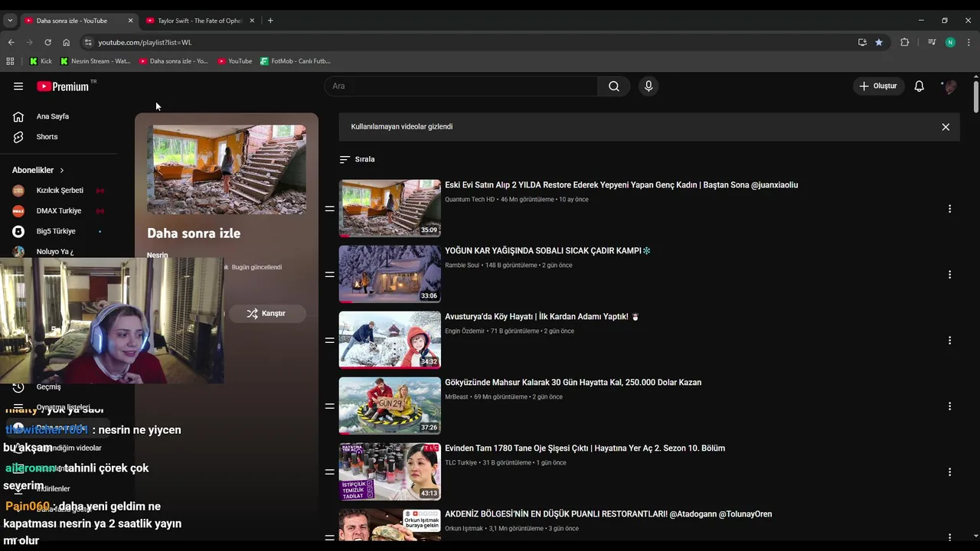Image resolution: width=980 pixels, height=551 pixels.
Task: Reload the page
Action: (x=47, y=42)
